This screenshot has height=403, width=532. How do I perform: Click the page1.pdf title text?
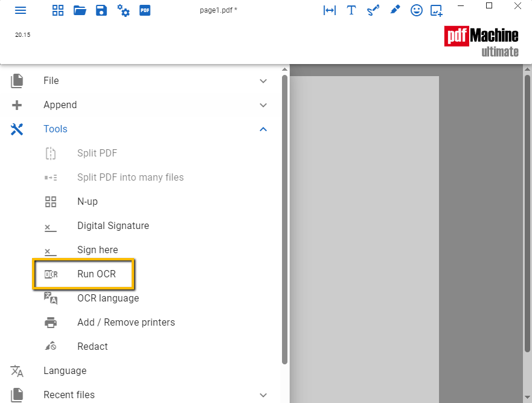click(x=218, y=10)
